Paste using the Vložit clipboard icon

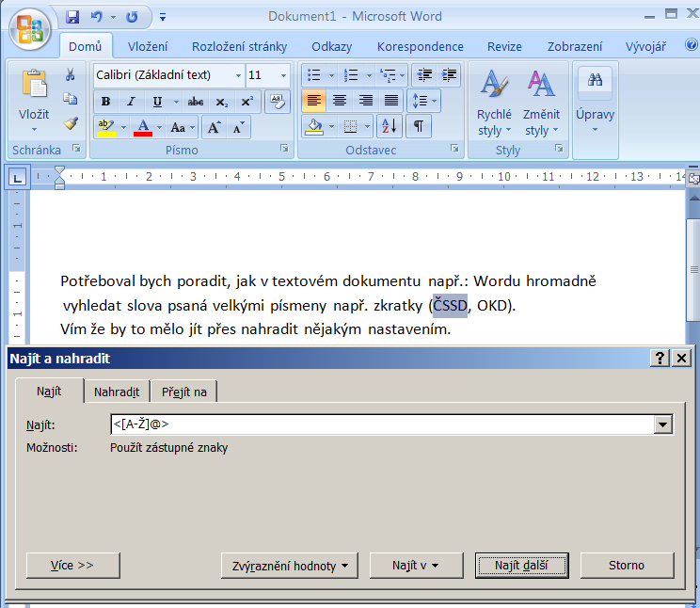pyautogui.click(x=34, y=84)
